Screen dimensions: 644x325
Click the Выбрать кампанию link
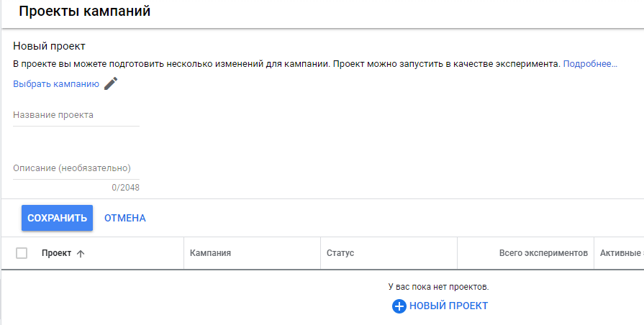pos(56,84)
